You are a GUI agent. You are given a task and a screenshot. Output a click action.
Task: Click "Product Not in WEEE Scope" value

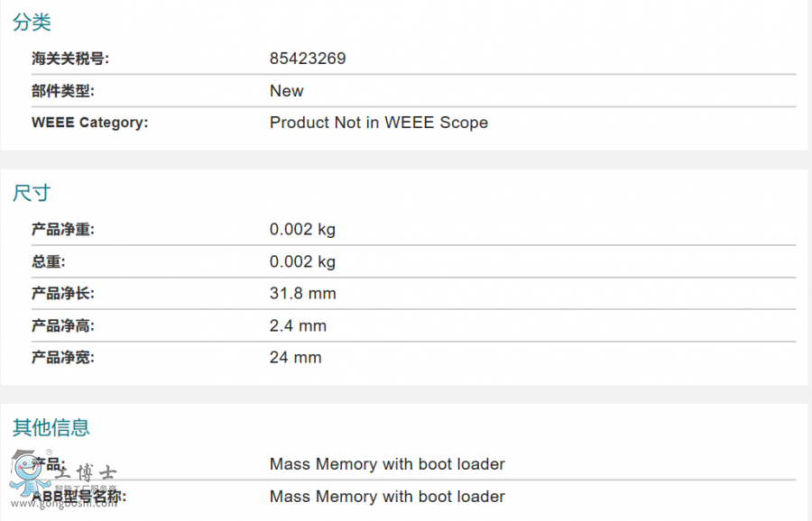pos(379,123)
